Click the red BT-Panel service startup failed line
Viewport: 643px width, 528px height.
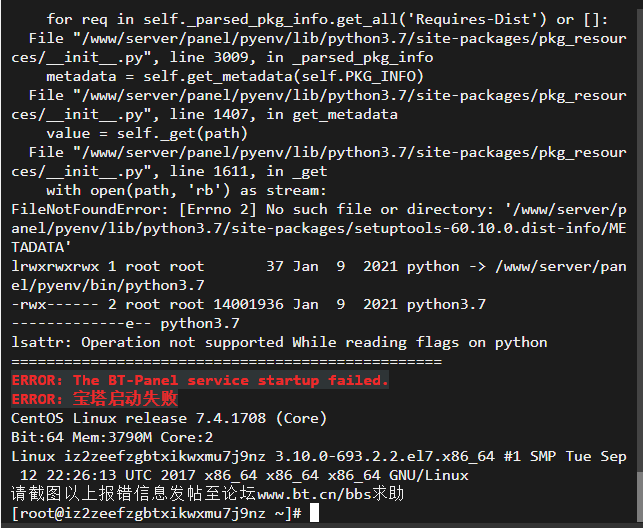point(200,380)
